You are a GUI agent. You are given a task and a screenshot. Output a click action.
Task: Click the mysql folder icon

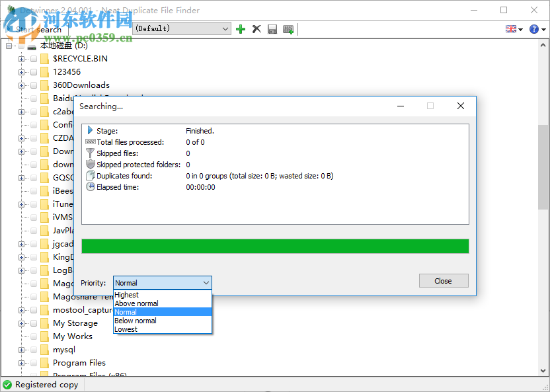tap(44, 350)
